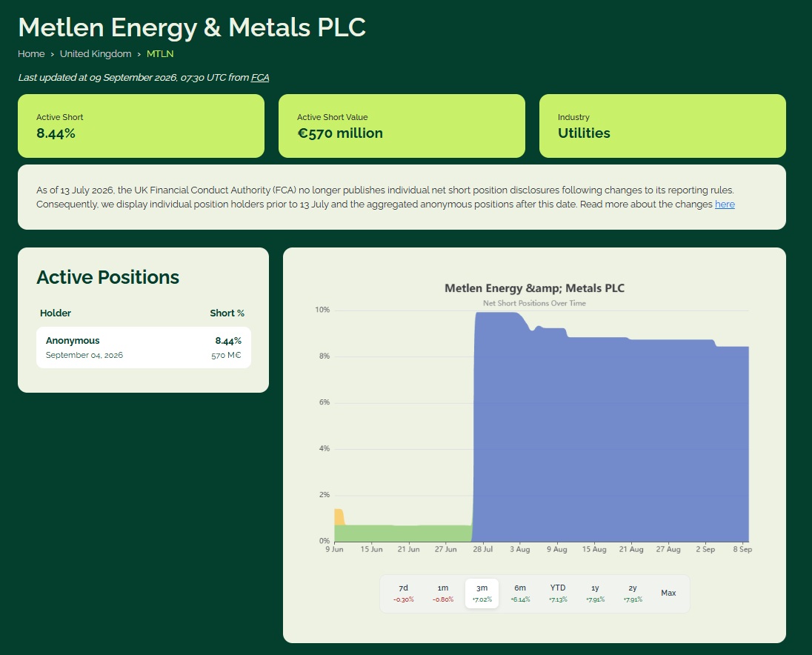Click the 28 Jul x-axis label

pyautogui.click(x=482, y=549)
